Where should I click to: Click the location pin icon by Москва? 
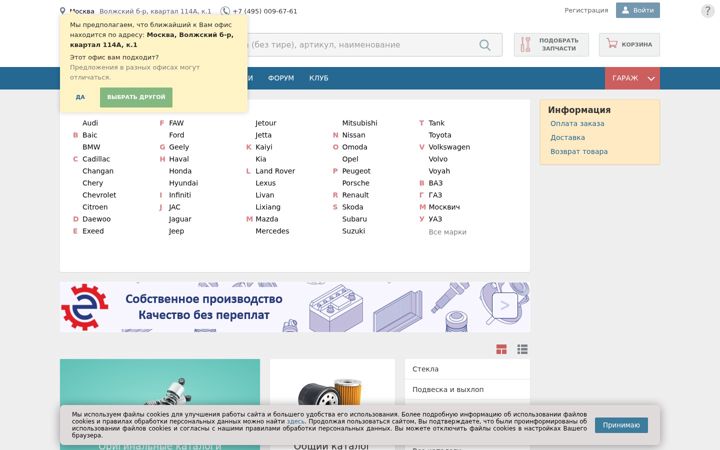tap(62, 11)
